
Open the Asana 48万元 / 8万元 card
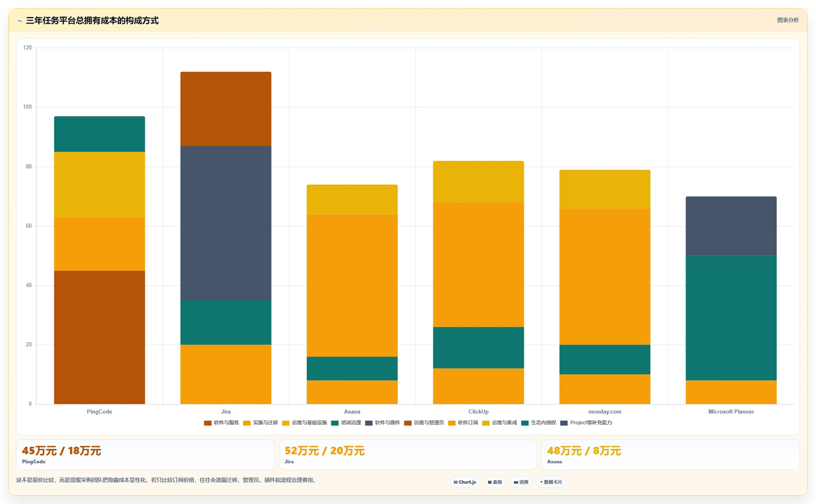pyautogui.click(x=670, y=455)
